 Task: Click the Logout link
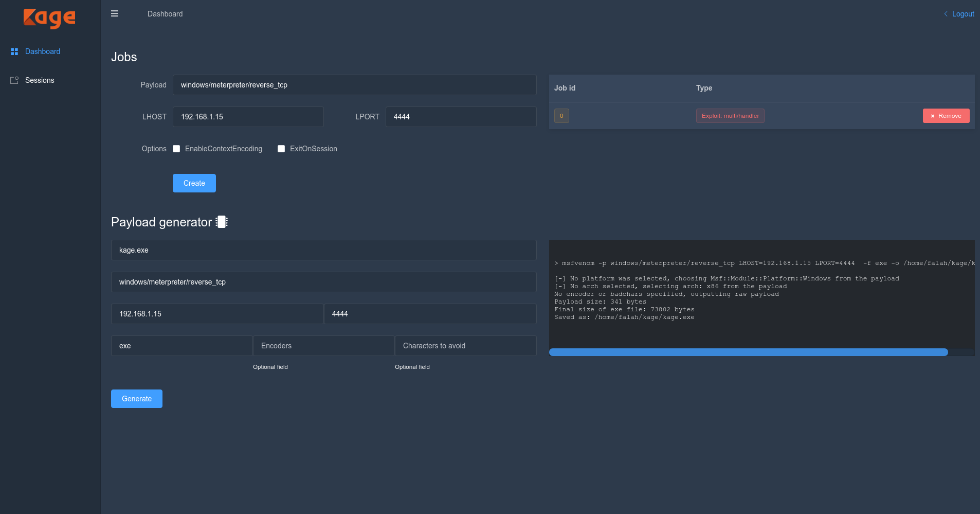(963, 14)
